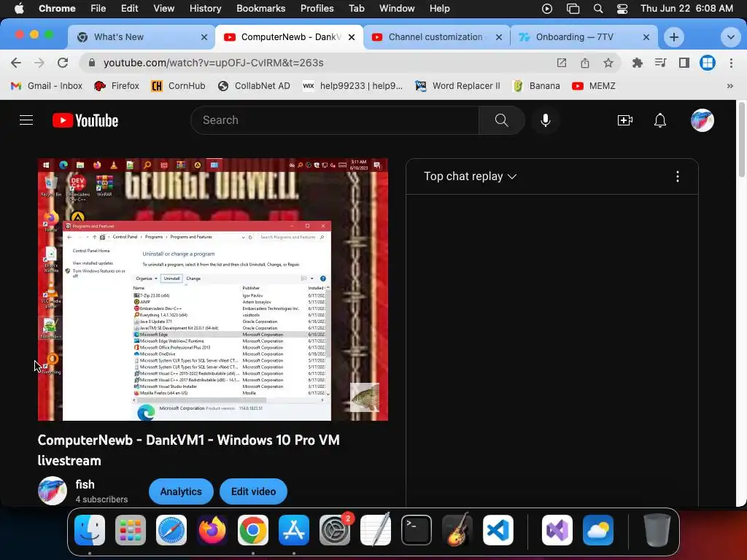
Task: Launch Firefox from the Dock
Action: tap(212, 530)
